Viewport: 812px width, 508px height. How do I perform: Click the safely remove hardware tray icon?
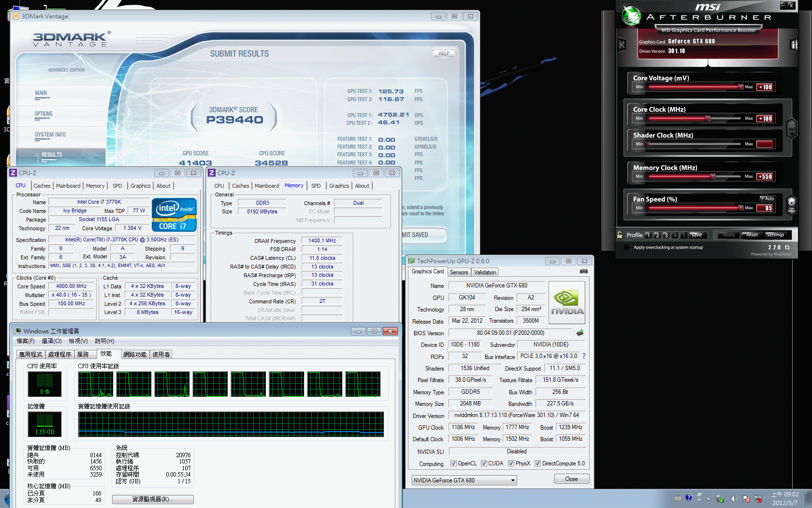[x=720, y=499]
